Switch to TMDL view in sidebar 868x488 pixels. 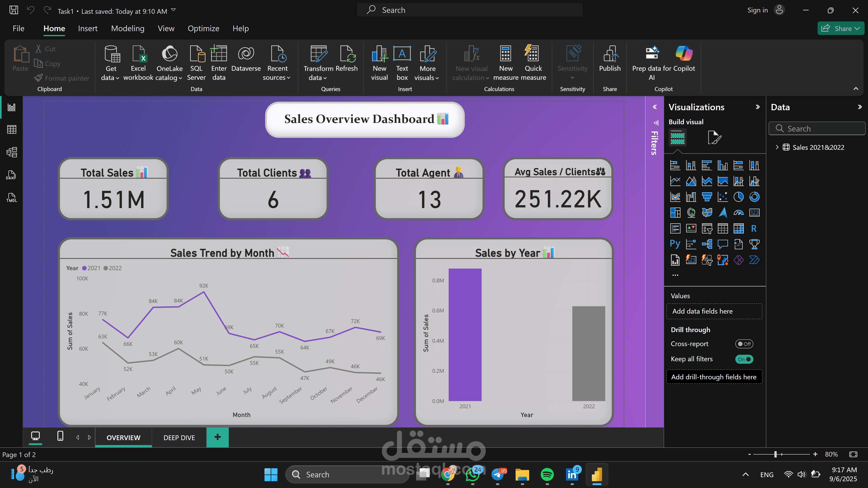click(12, 198)
